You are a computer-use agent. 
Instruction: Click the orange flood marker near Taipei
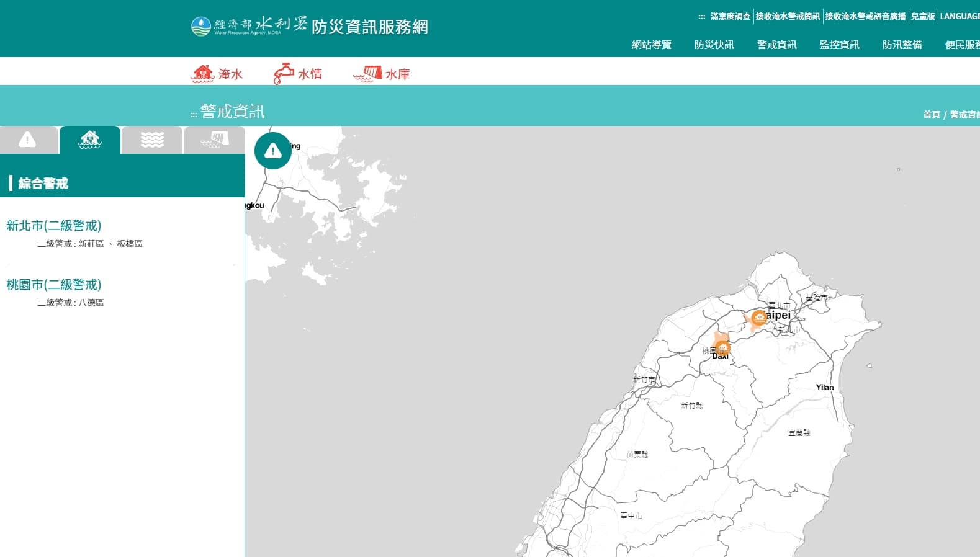(x=759, y=318)
